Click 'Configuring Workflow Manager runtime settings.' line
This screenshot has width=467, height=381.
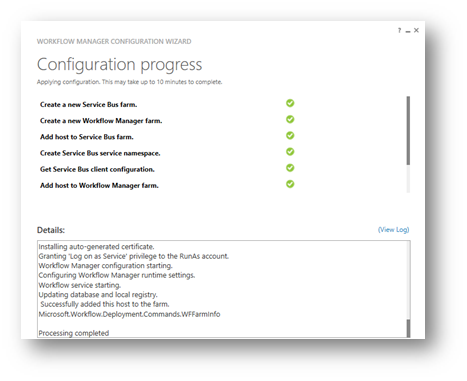click(117, 275)
